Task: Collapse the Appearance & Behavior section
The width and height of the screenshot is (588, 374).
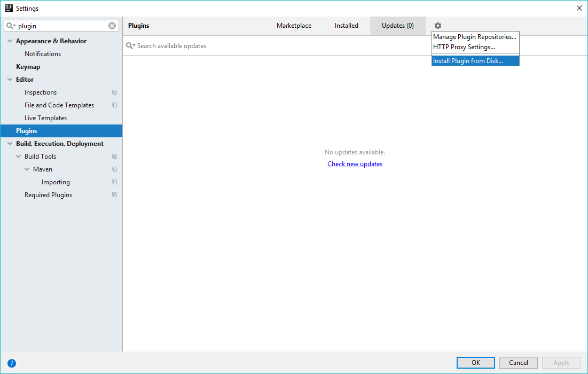Action: click(10, 41)
